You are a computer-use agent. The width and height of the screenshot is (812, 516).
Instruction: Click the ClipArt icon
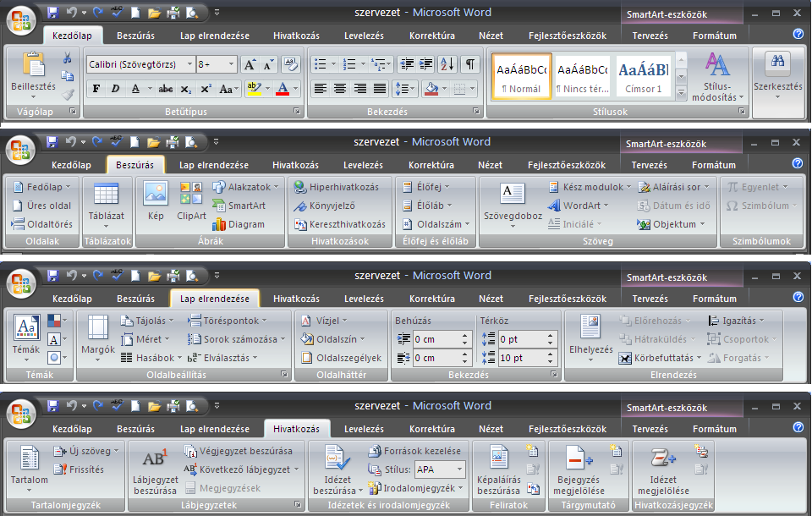click(191, 193)
